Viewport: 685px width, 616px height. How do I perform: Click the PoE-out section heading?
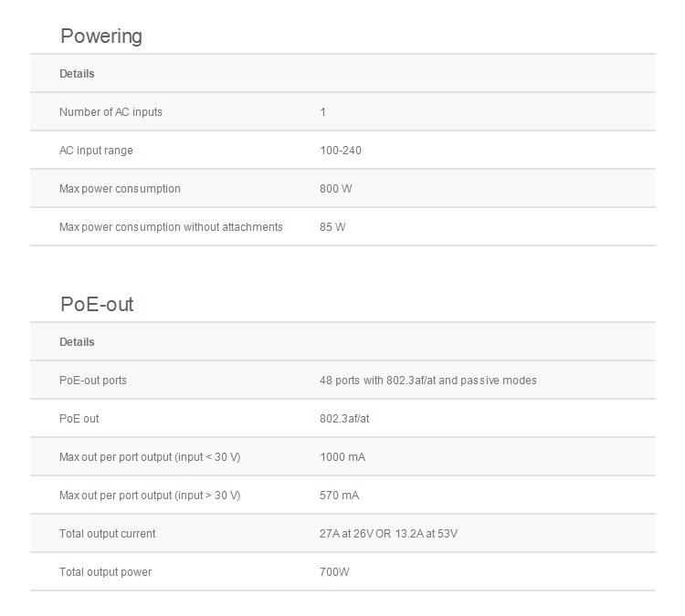point(97,305)
